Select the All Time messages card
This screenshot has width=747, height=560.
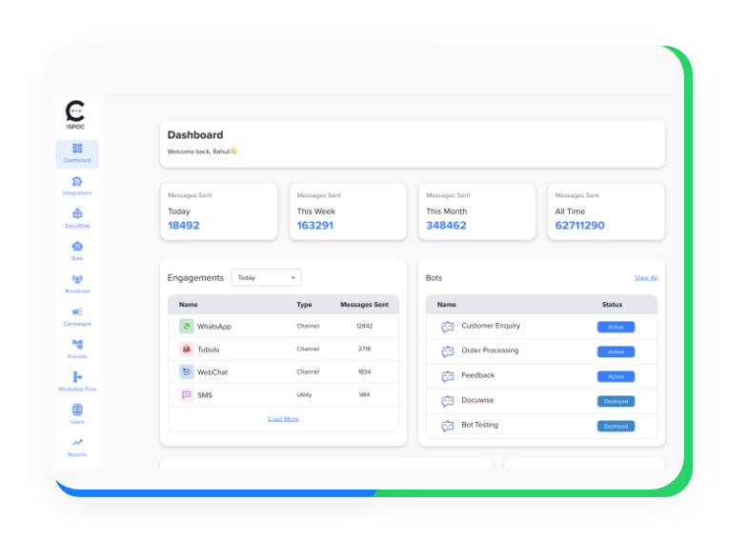606,211
